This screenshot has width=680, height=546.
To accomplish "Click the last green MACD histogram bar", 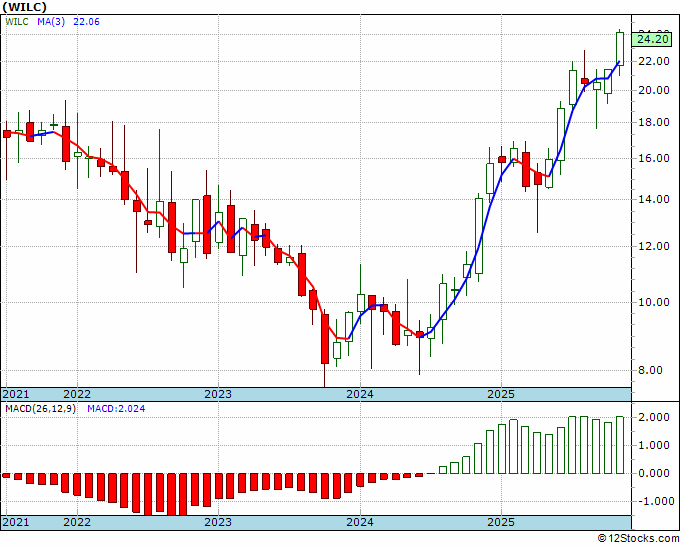I will [620, 445].
